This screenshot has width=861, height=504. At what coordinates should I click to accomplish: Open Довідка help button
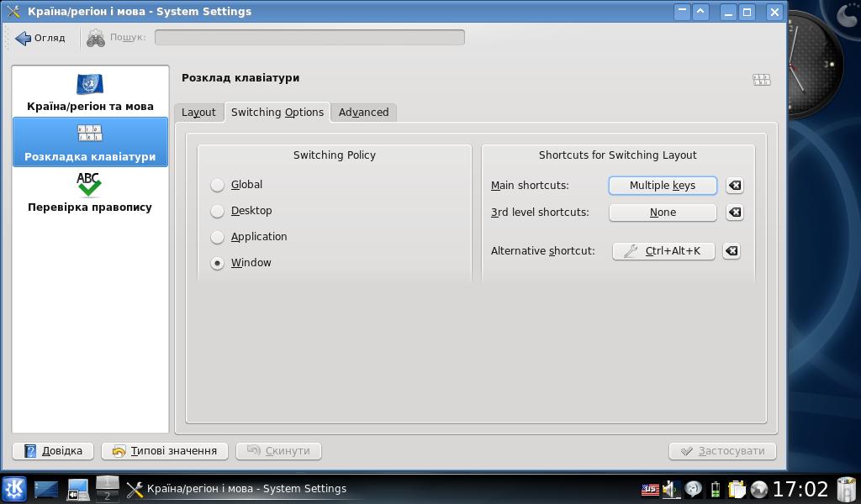click(x=53, y=451)
